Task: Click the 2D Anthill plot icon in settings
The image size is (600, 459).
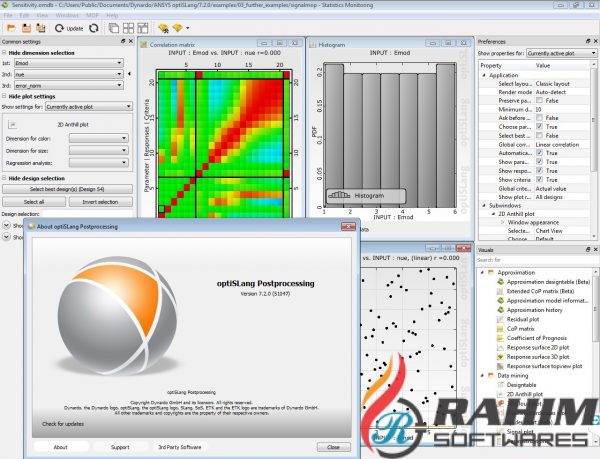Action: tap(13, 124)
